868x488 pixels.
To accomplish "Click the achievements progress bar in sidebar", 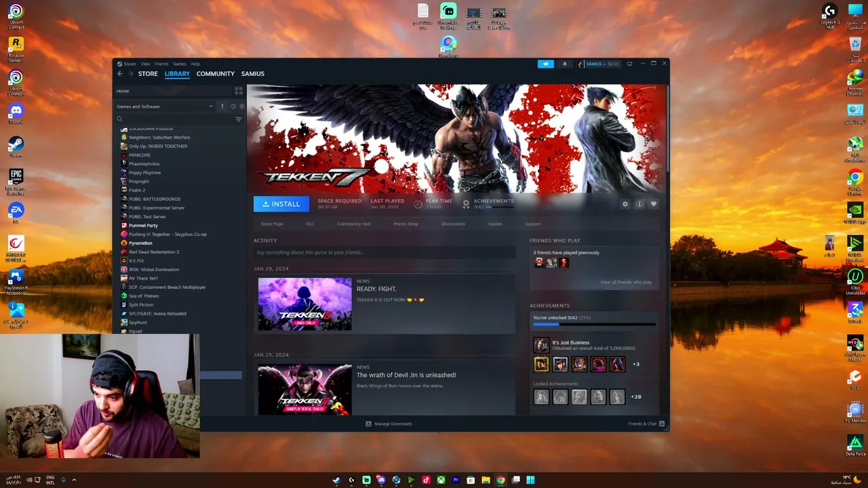I will click(594, 325).
